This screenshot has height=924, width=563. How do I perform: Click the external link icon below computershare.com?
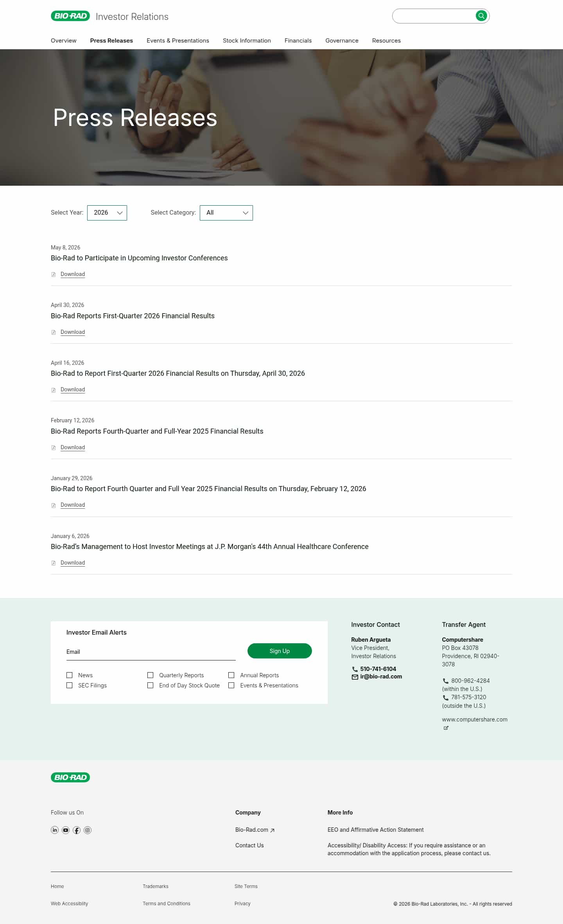click(x=446, y=728)
